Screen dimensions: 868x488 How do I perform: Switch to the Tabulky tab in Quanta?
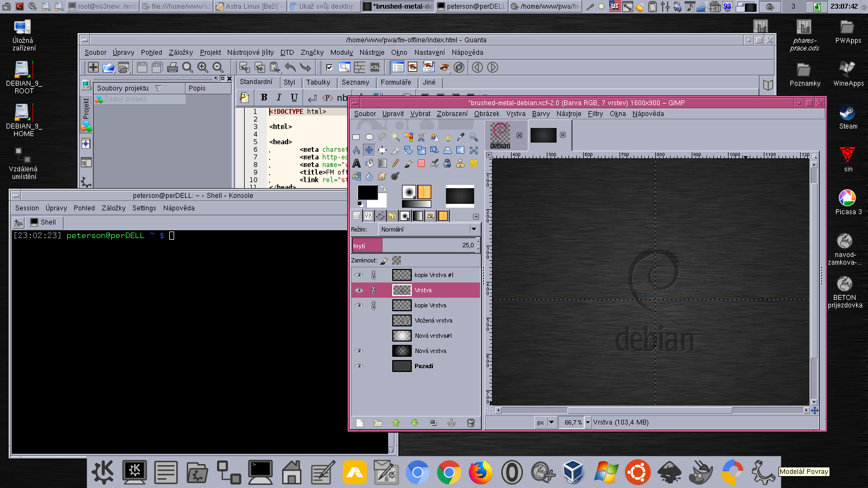click(x=319, y=82)
